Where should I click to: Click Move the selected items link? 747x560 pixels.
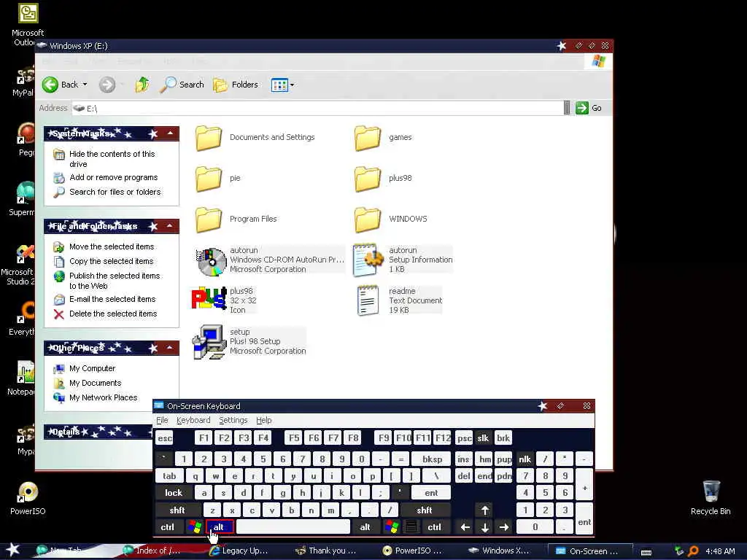pos(112,246)
